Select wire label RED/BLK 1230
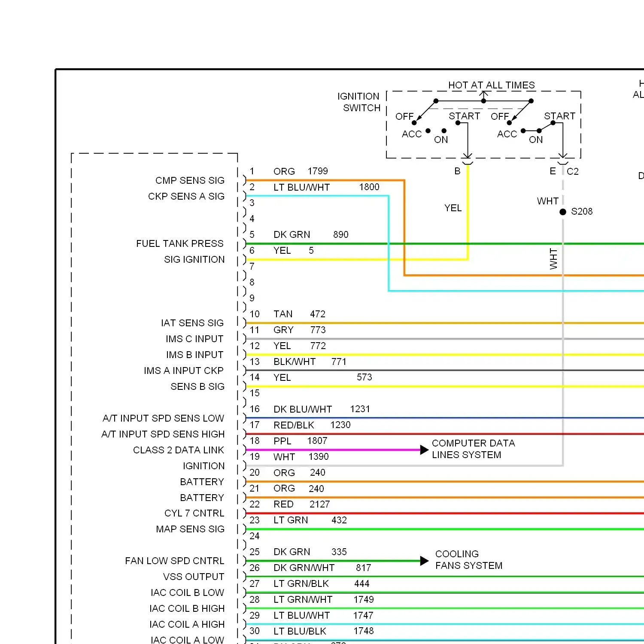 [312, 425]
